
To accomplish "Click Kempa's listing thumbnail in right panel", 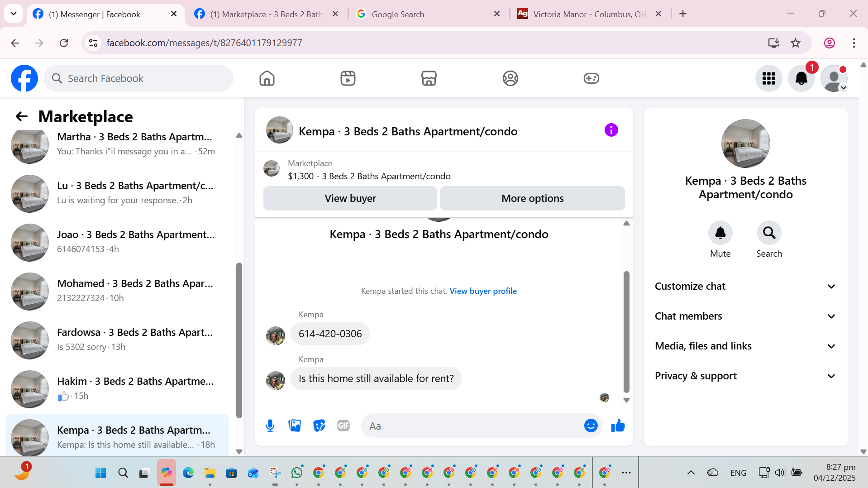I will click(745, 144).
